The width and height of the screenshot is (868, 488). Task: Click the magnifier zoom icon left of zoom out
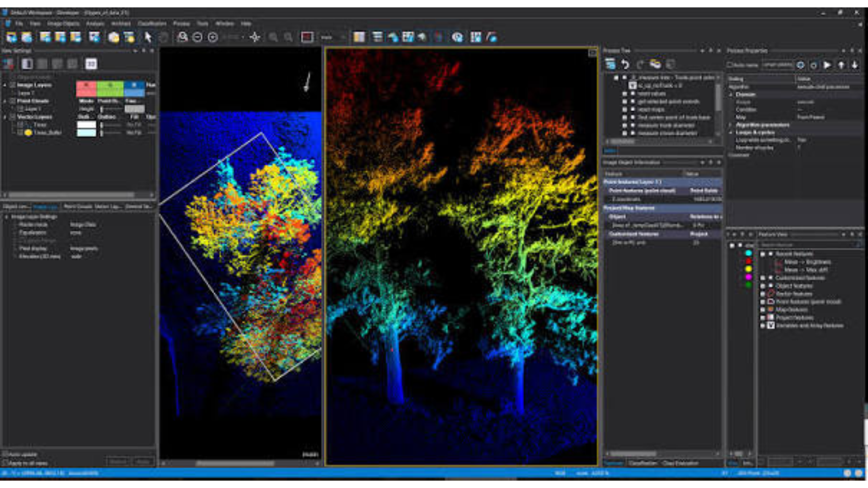pyautogui.click(x=182, y=37)
